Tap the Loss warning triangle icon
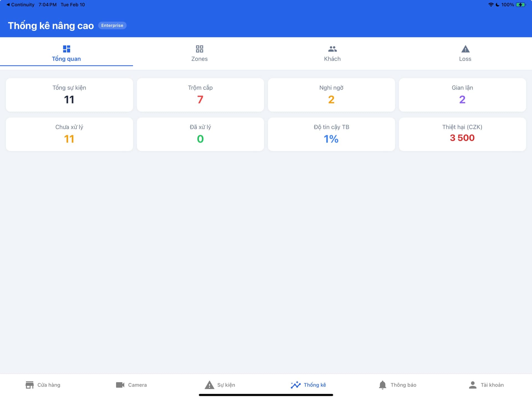The width and height of the screenshot is (532, 399). coord(465,49)
